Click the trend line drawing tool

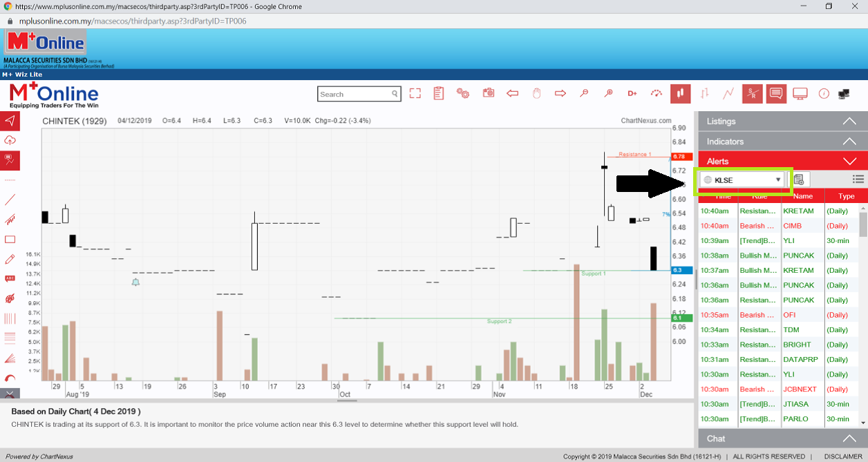10,200
